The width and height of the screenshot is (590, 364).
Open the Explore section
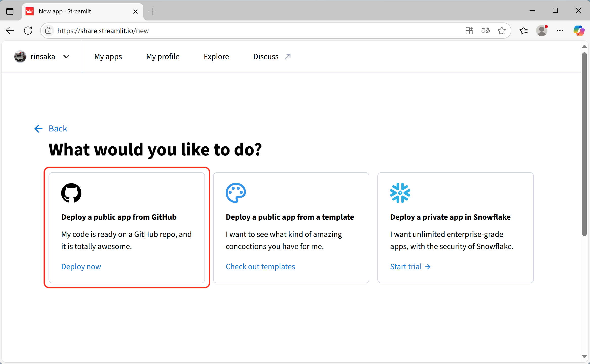[x=216, y=57]
